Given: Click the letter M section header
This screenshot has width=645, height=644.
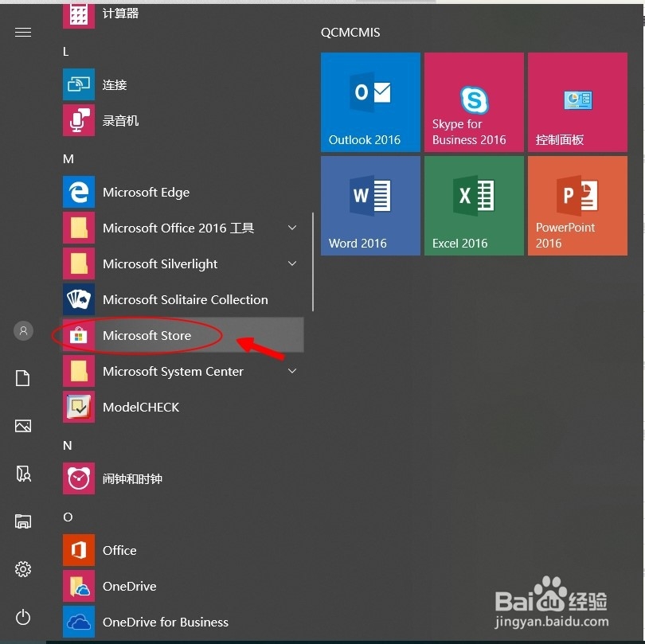Looking at the screenshot, I should point(68,158).
